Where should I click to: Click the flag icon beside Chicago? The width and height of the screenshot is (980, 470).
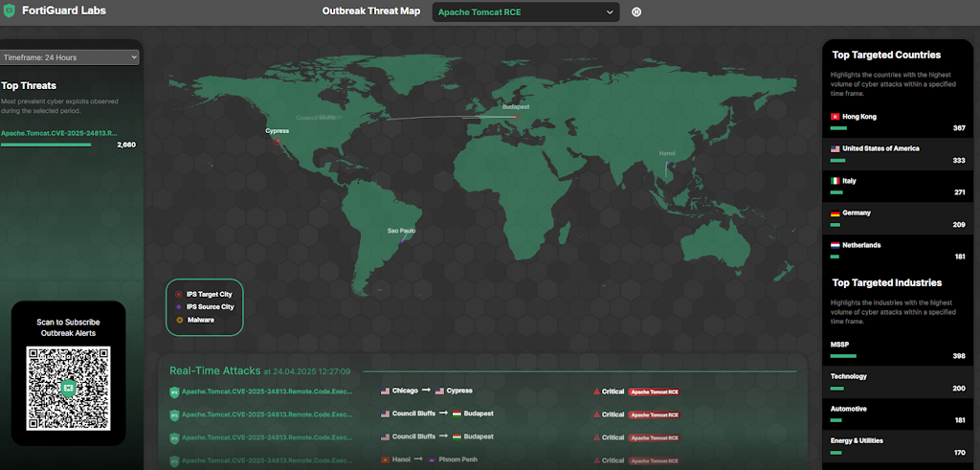point(385,392)
